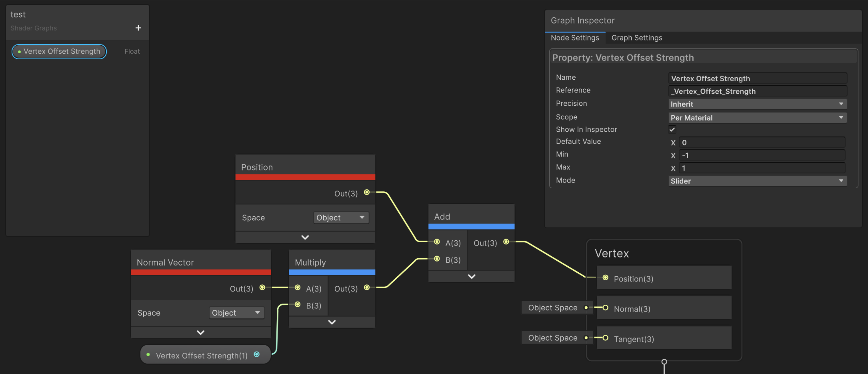Open the Mode dropdown showing Slider

pos(757,181)
